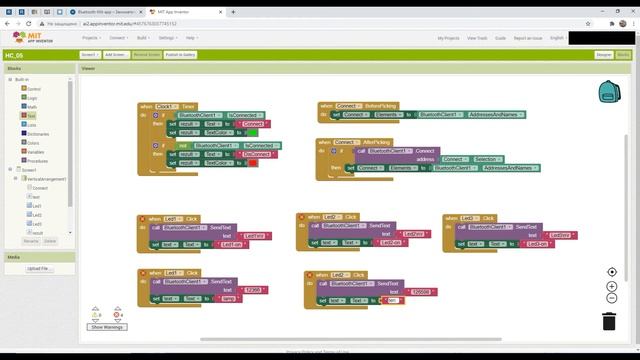Screen dimensions: 640x360
Task: Click the error icon on lower Led1 Click block
Action: click(x=142, y=273)
